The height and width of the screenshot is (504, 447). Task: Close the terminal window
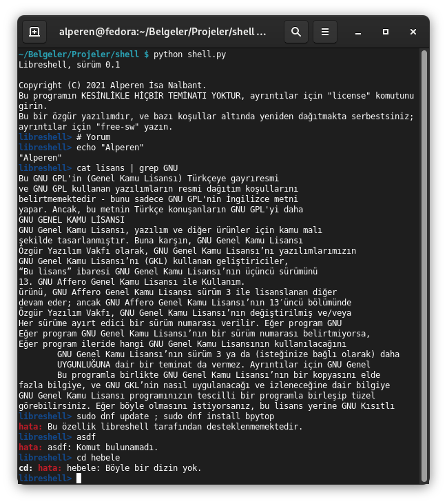click(x=413, y=32)
